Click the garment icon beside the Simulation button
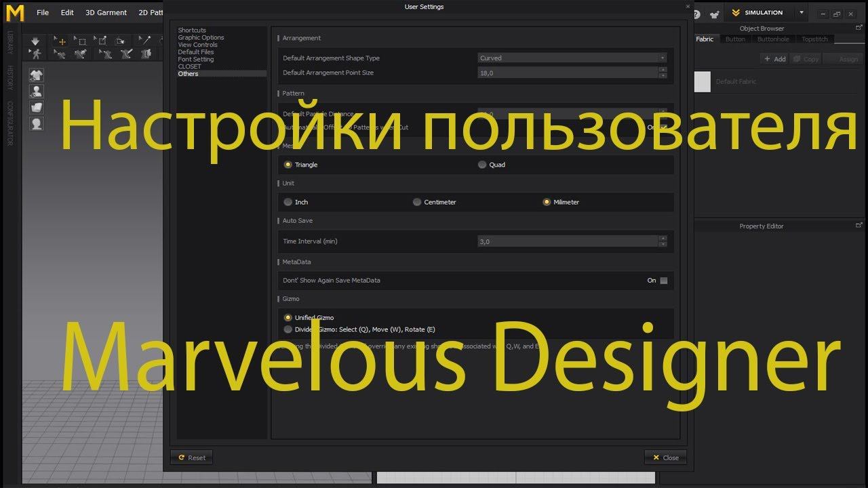Image resolution: width=868 pixels, height=488 pixels. tap(714, 14)
